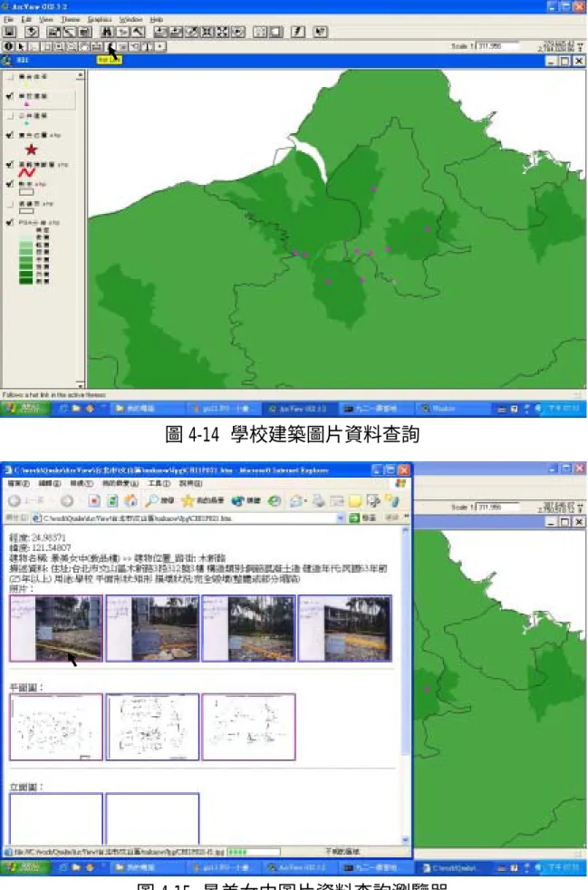Open the first building photo thumbnail
Screen dimensions: 588x890
pos(56,628)
